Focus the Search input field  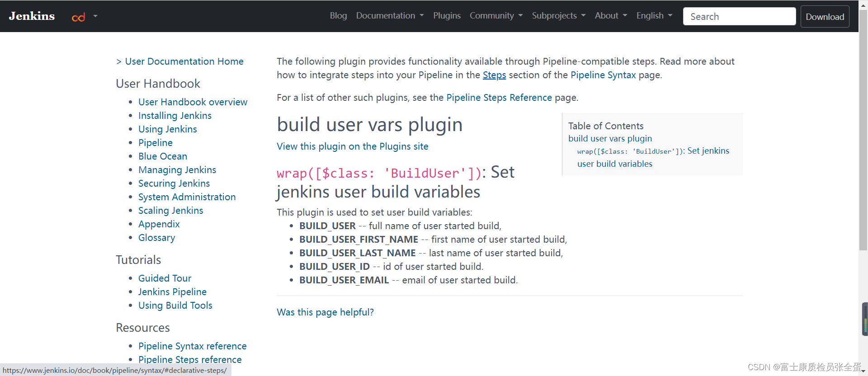pos(739,16)
